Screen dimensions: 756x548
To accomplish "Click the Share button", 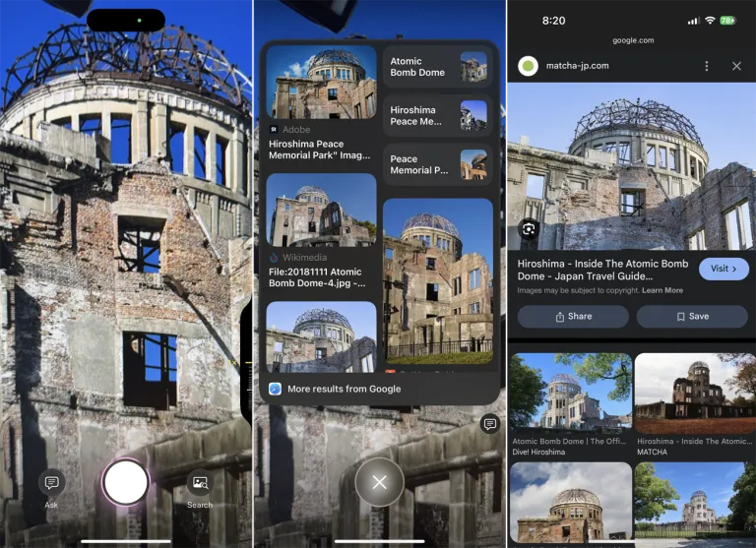I will [573, 317].
